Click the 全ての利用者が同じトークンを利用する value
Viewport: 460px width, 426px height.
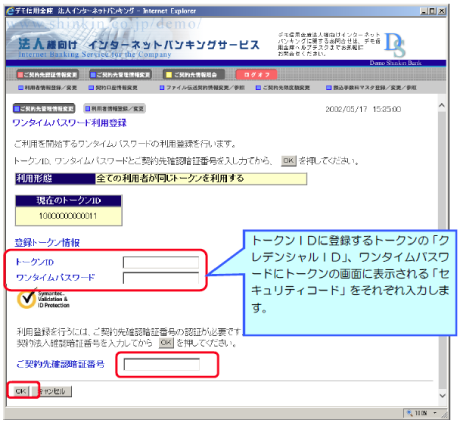pos(170,179)
